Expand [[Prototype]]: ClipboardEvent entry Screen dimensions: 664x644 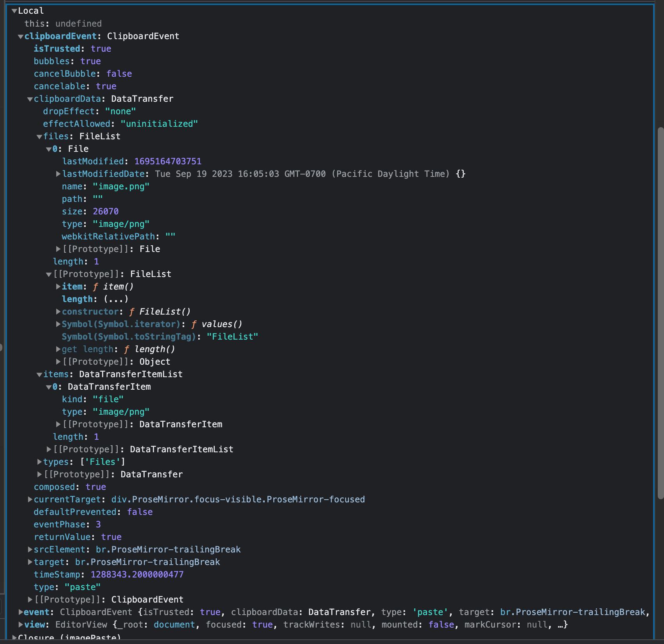pyautogui.click(x=30, y=599)
